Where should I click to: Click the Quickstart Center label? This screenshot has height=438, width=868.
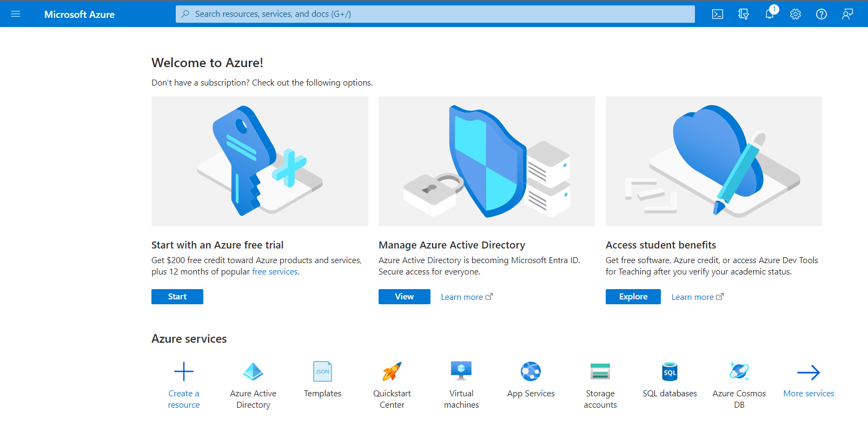[392, 399]
